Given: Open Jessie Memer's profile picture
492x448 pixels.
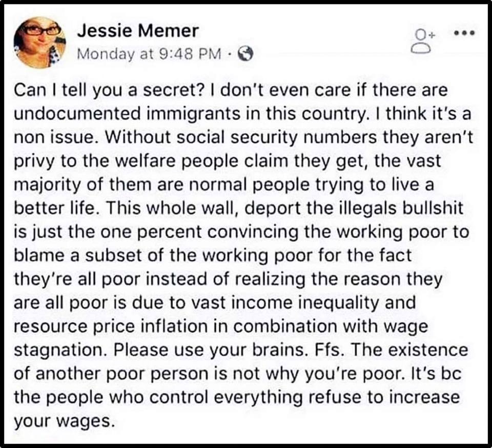Looking at the screenshot, I should (40, 43).
